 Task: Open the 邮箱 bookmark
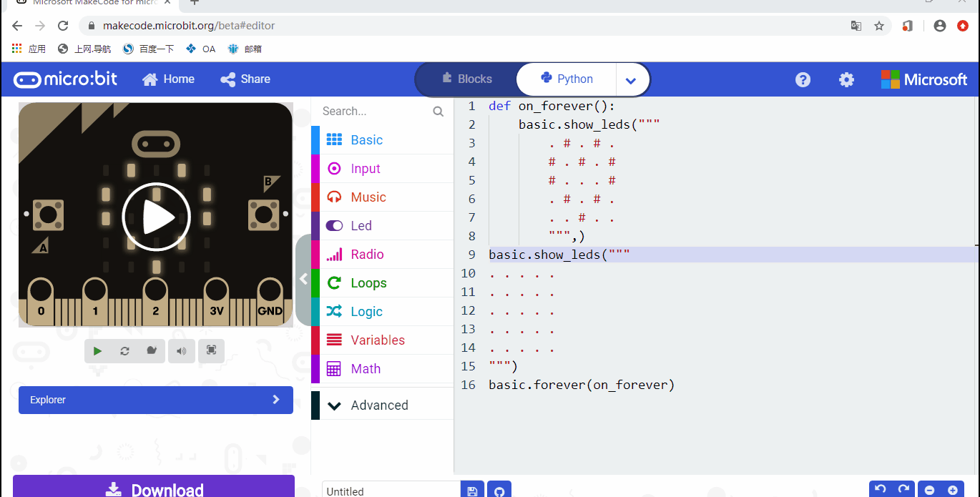pos(245,49)
